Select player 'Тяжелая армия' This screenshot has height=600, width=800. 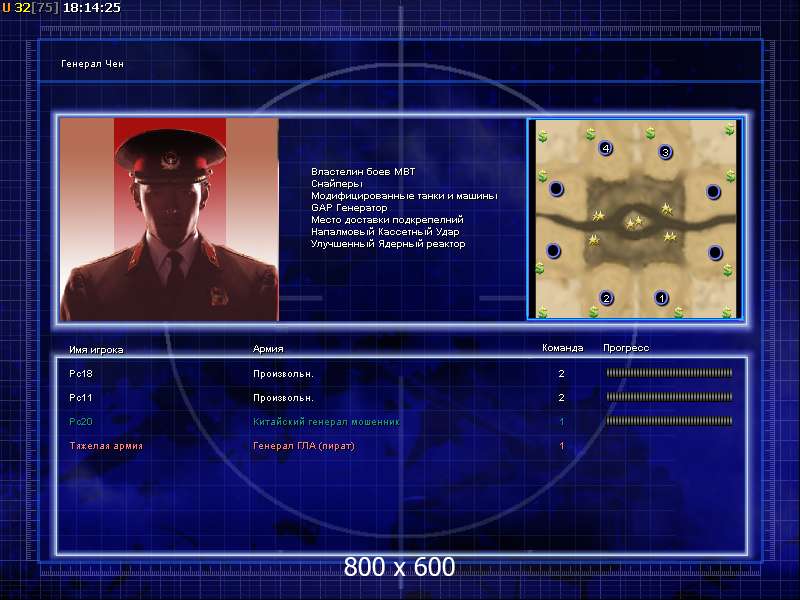pyautogui.click(x=106, y=445)
